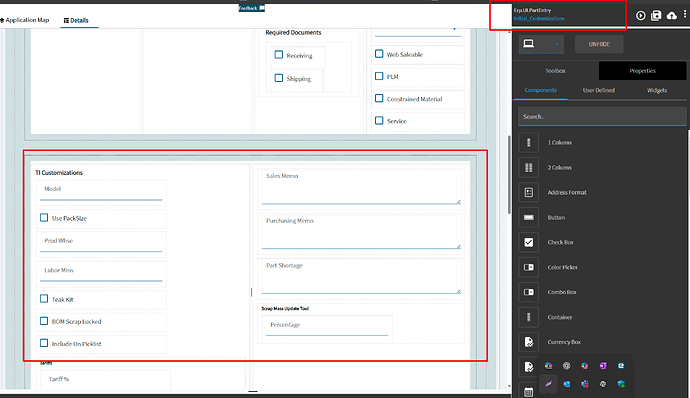Open the User Defined sub-tab
690x398 pixels.
click(x=598, y=90)
